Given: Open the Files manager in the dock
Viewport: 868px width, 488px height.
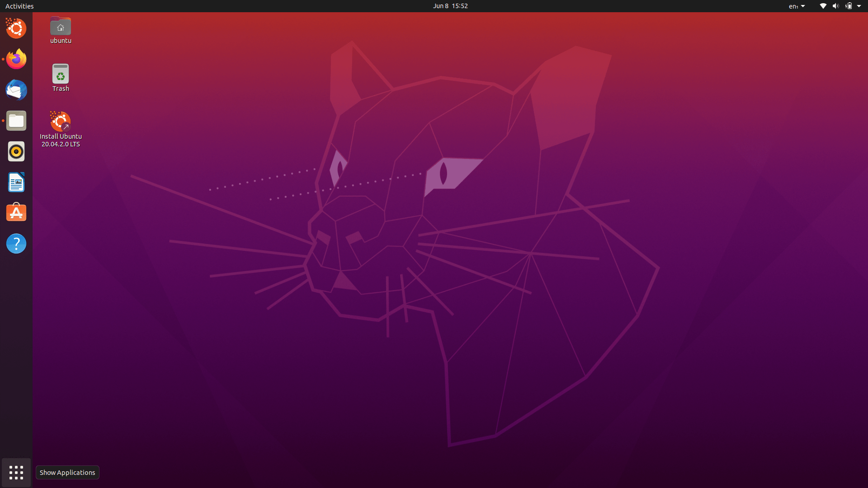Looking at the screenshot, I should tap(16, 121).
